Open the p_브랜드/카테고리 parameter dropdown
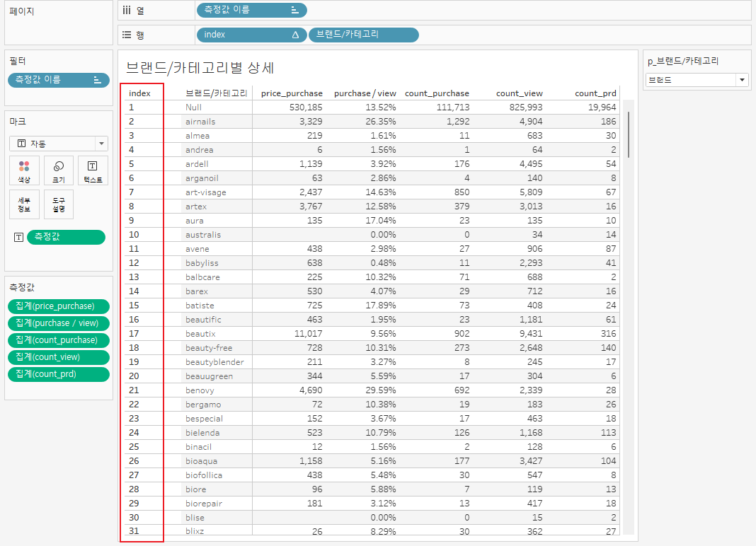Screen dimensions: 756x546 point(697,80)
